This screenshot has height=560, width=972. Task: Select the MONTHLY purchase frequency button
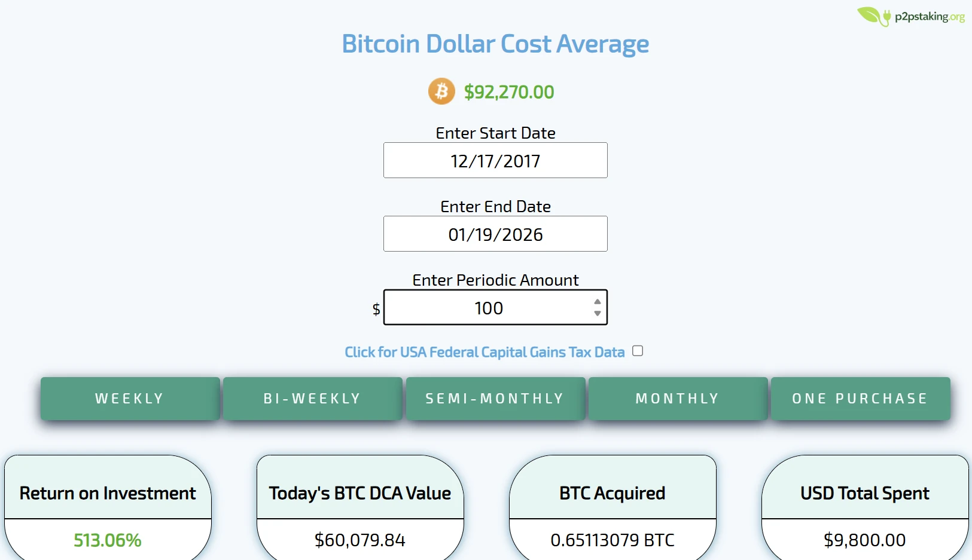coord(678,398)
